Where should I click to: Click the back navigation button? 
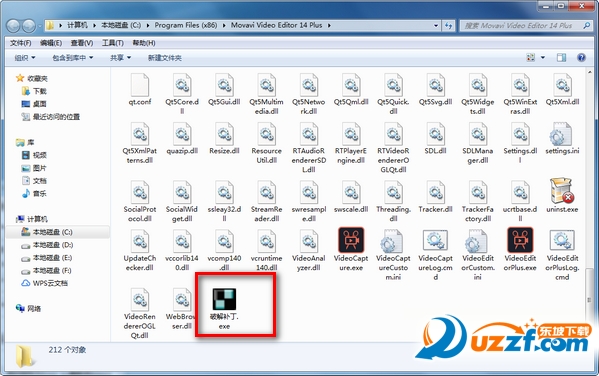13,26
